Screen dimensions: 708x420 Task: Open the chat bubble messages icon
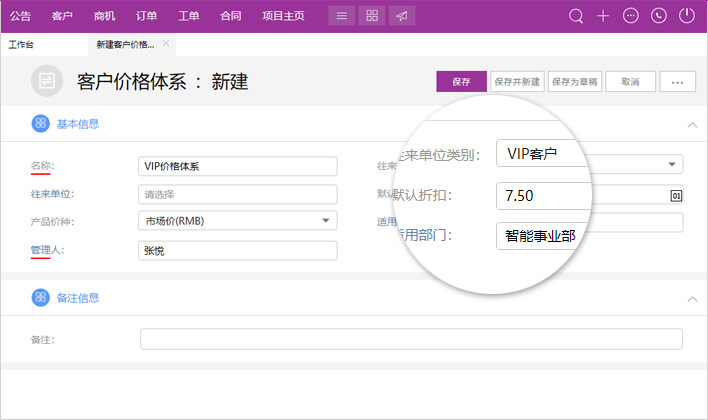click(x=630, y=16)
